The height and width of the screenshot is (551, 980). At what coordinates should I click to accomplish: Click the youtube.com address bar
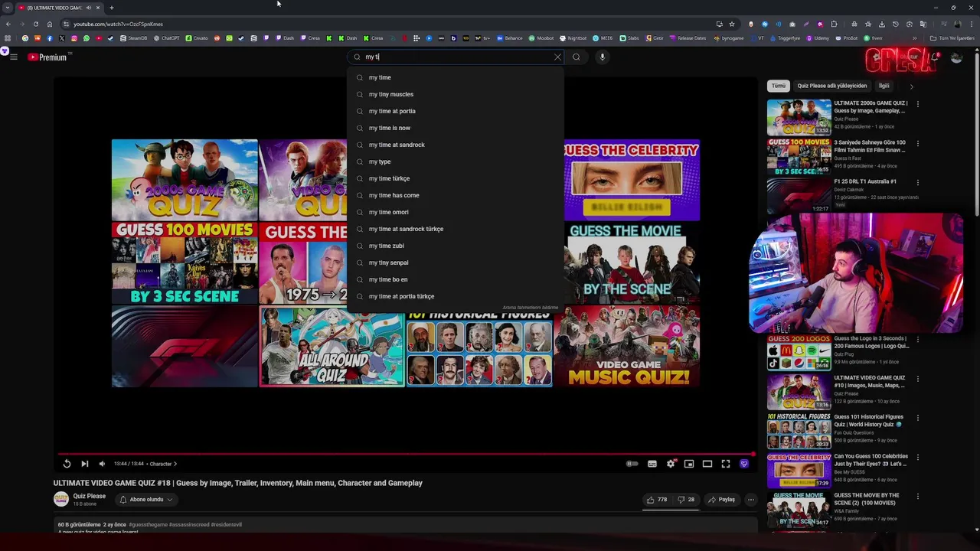pos(383,24)
